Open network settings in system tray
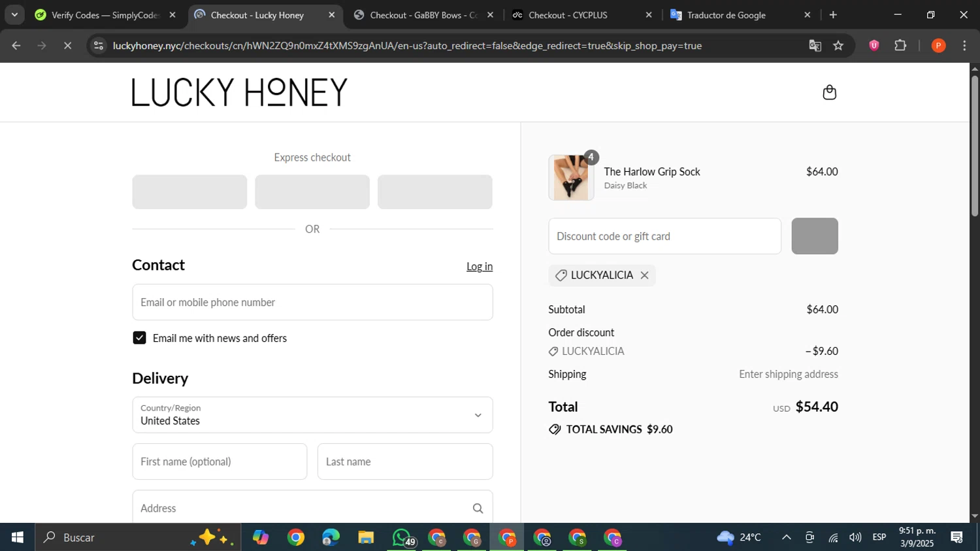Image resolution: width=980 pixels, height=551 pixels. point(833,537)
